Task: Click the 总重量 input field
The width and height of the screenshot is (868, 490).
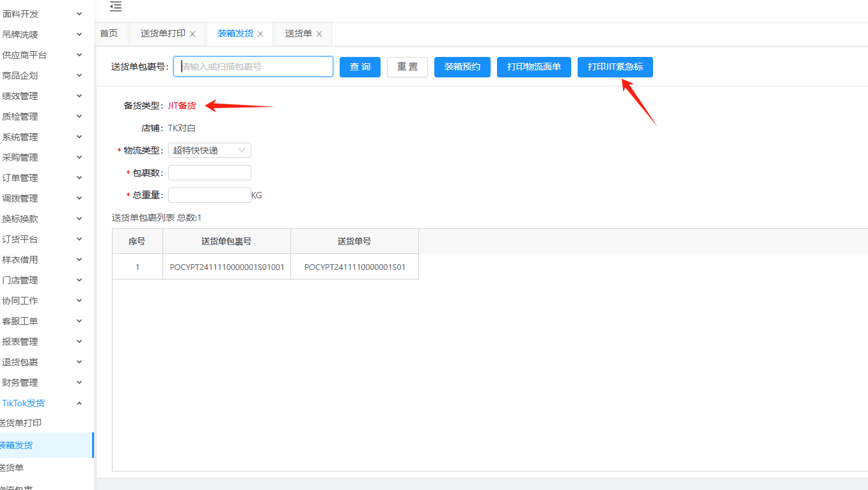Action: 209,195
